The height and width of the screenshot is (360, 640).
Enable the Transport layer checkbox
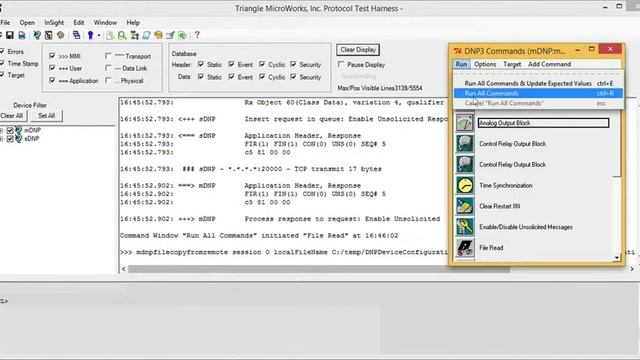(x=108, y=56)
